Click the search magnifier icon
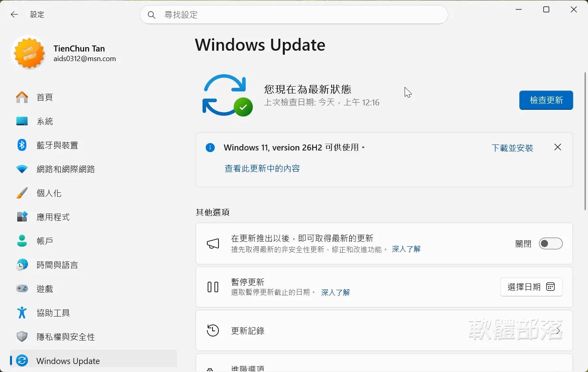This screenshot has width=588, height=372. (x=151, y=15)
